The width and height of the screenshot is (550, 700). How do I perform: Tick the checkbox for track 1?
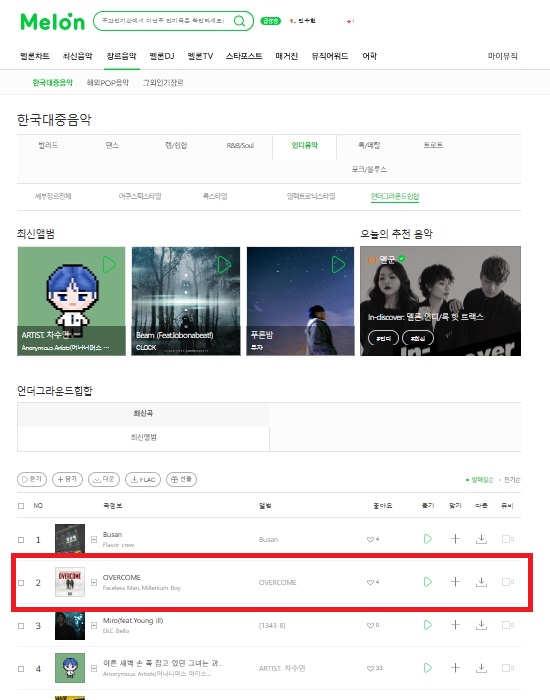click(x=21, y=540)
